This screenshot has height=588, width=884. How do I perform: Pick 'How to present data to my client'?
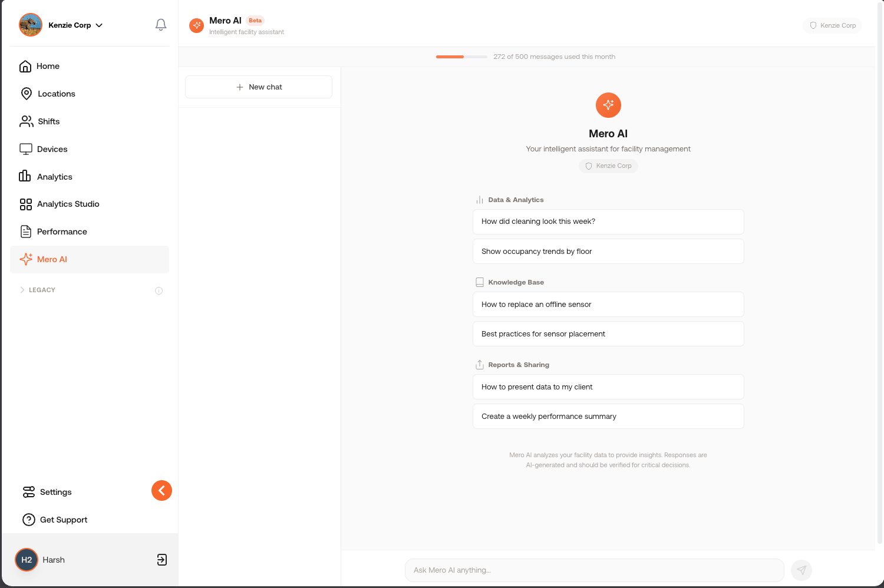pos(608,387)
